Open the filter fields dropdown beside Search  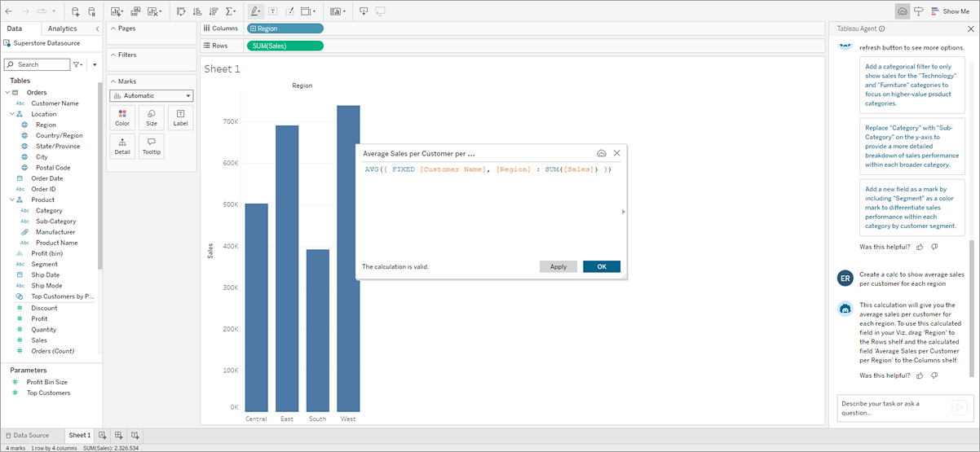coord(77,64)
